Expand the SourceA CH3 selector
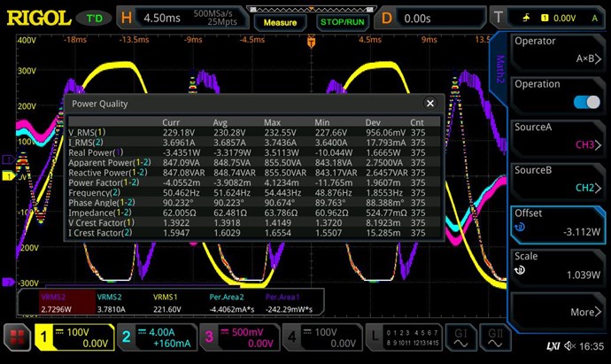Image resolution: width=611 pixels, height=364 pixels. coord(558,136)
